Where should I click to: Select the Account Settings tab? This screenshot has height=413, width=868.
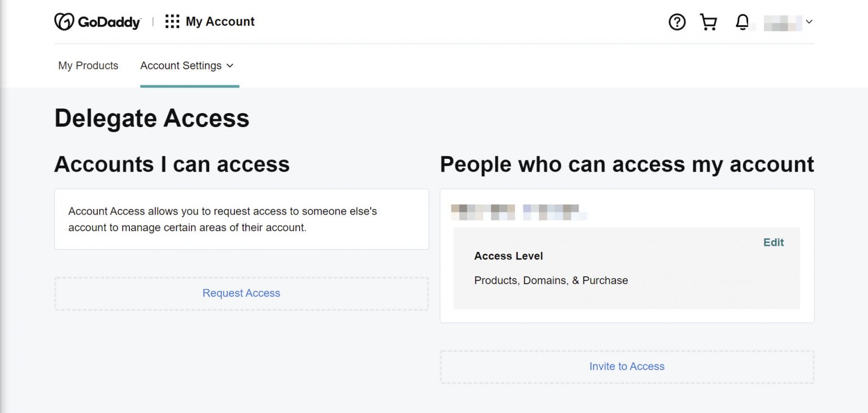click(181, 66)
